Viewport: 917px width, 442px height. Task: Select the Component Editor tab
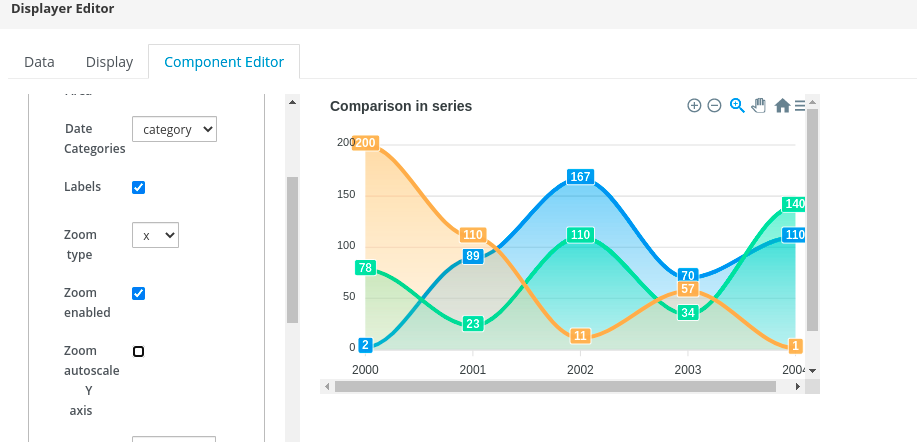click(x=224, y=62)
